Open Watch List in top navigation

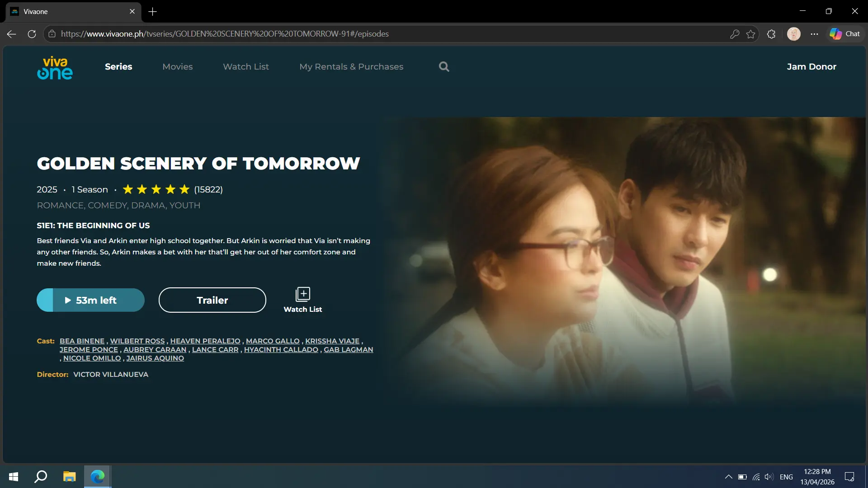pos(246,66)
